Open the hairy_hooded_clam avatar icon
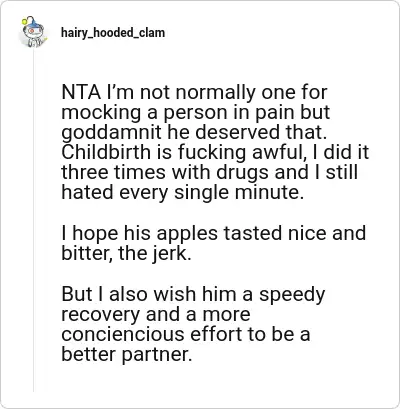400x409 pixels. pos(33,32)
